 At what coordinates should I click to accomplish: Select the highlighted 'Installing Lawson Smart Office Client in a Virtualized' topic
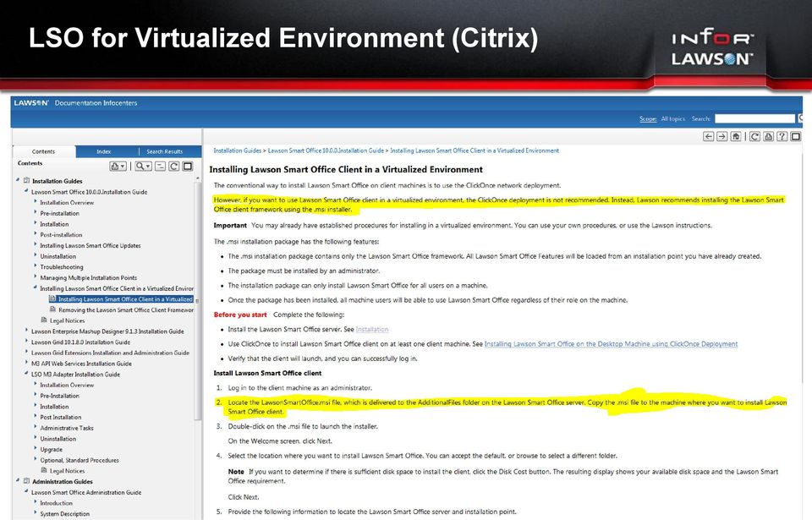125,298
